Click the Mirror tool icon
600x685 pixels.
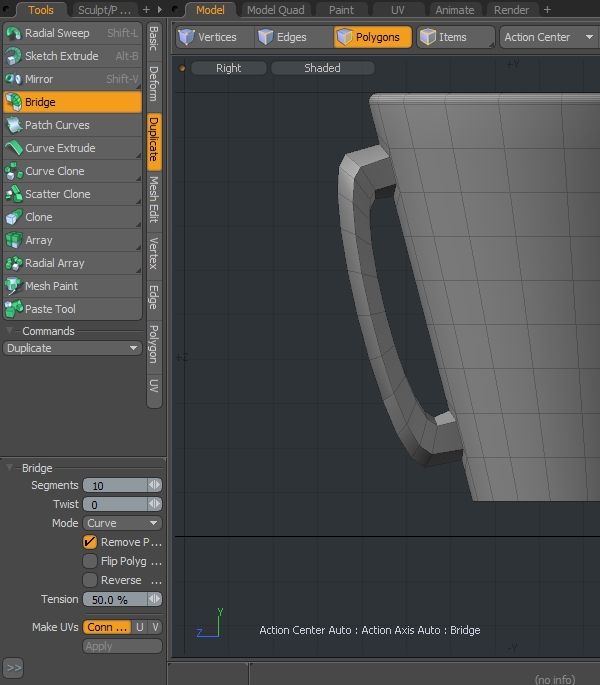[x=14, y=79]
